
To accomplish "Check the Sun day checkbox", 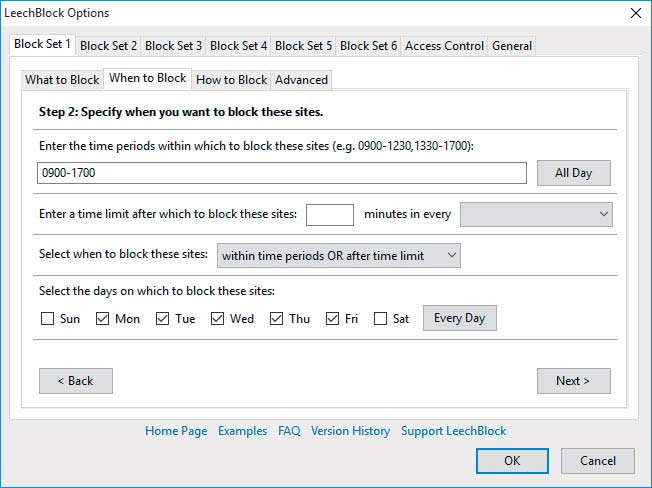I will [47, 319].
